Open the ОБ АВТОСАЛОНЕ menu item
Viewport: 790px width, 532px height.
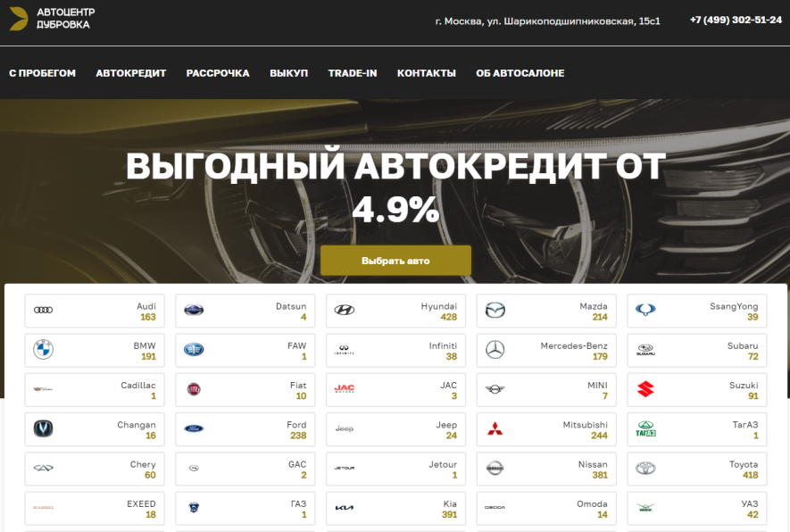click(x=520, y=73)
